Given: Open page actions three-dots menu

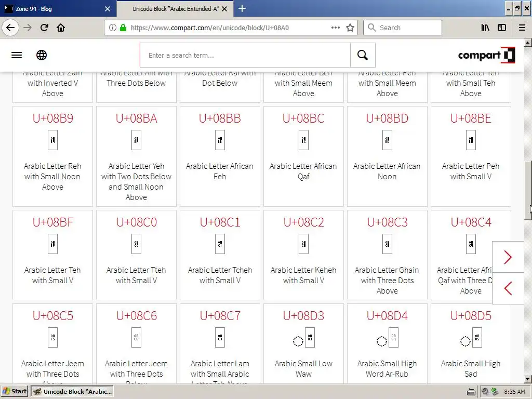Looking at the screenshot, I should [335, 28].
